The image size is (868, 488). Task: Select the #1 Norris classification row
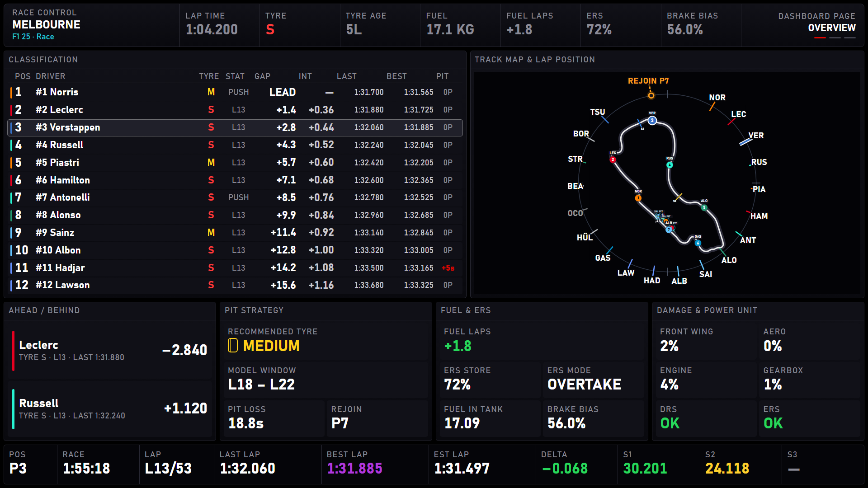235,92
